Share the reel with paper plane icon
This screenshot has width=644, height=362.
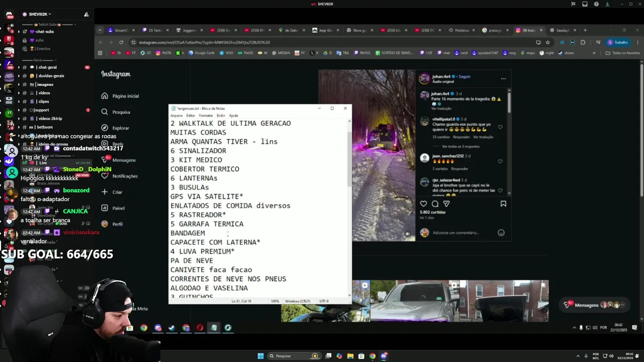pos(446,204)
